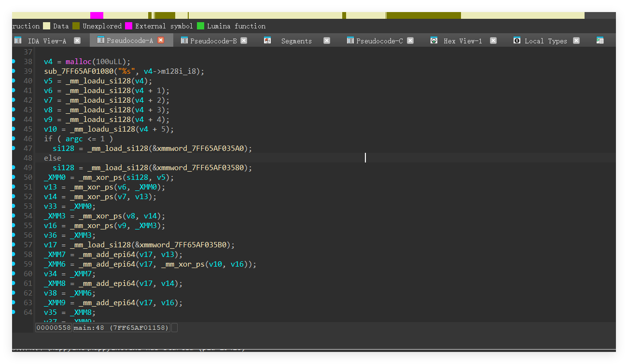Toggle breakpoint dot on line 38

tap(14, 61)
